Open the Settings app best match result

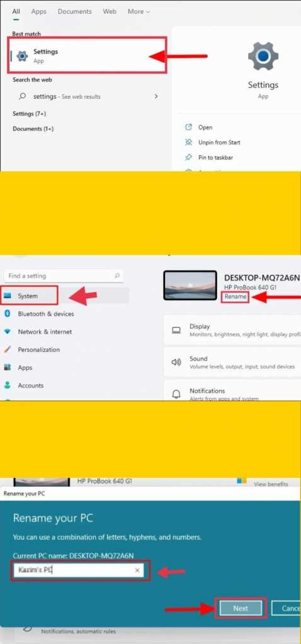[87, 56]
